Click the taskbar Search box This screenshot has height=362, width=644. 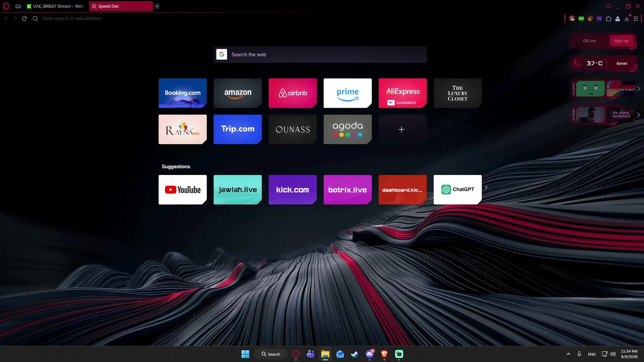(x=271, y=354)
